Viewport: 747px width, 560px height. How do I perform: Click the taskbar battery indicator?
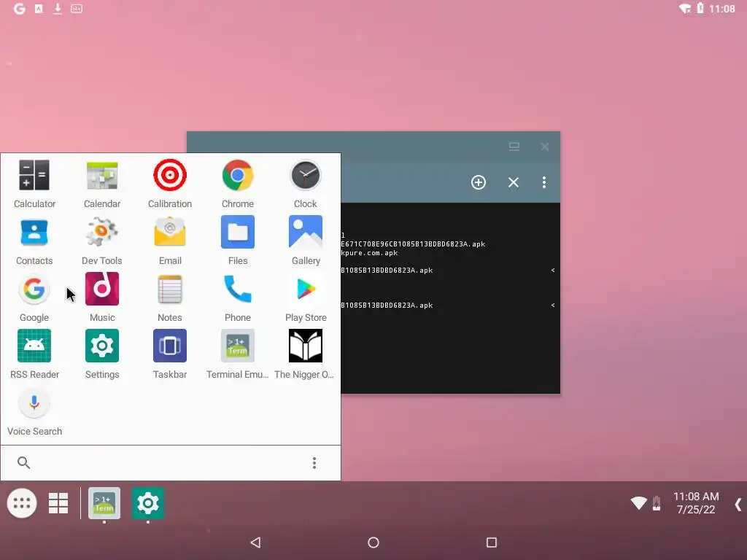point(657,503)
